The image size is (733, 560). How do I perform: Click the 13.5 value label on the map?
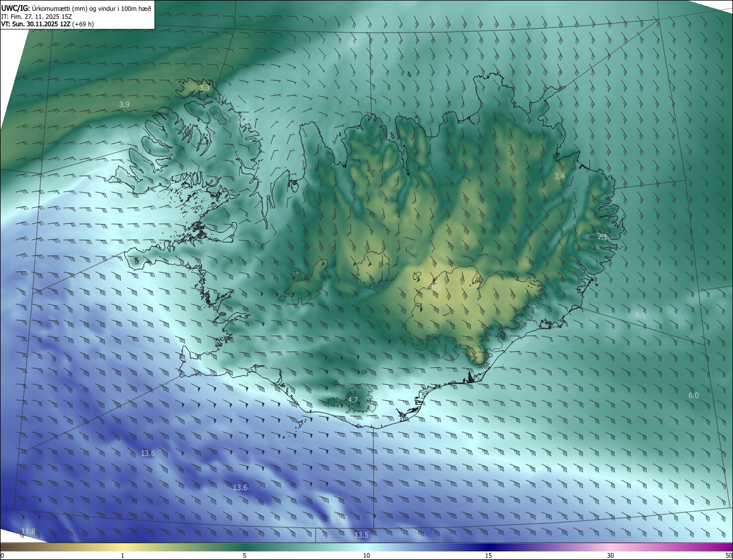(361, 535)
